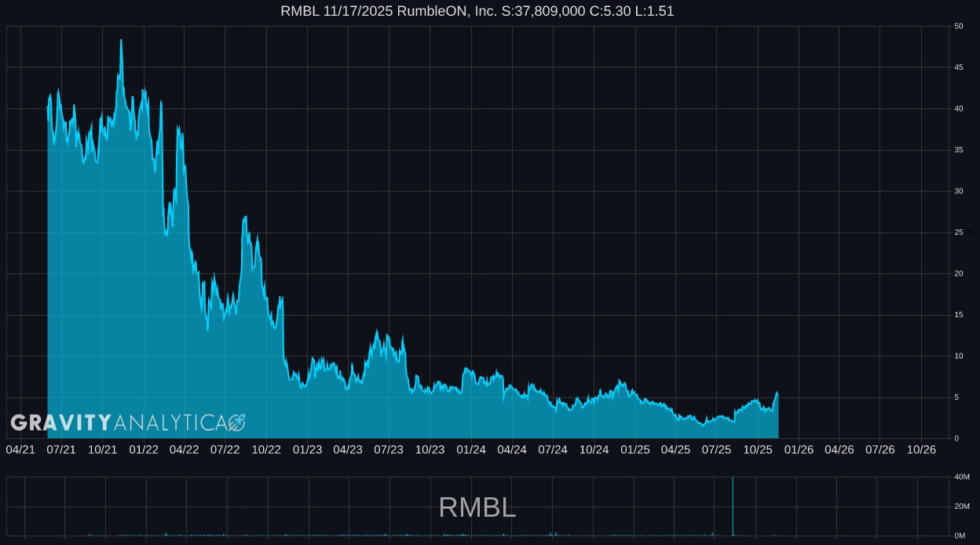Screen dimensions: 980x545
Task: Select the 04/26 date axis label
Action: tap(839, 449)
